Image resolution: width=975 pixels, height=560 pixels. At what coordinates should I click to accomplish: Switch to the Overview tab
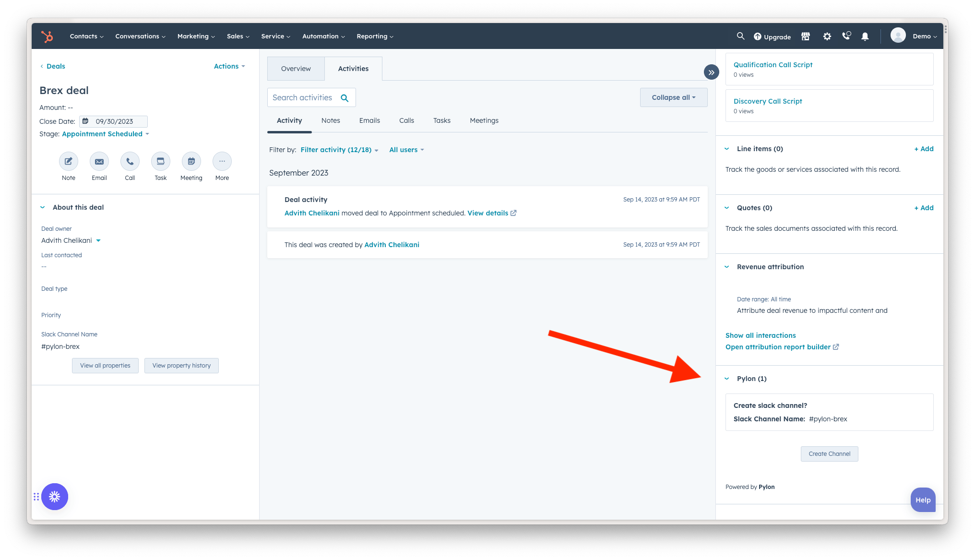[296, 69]
